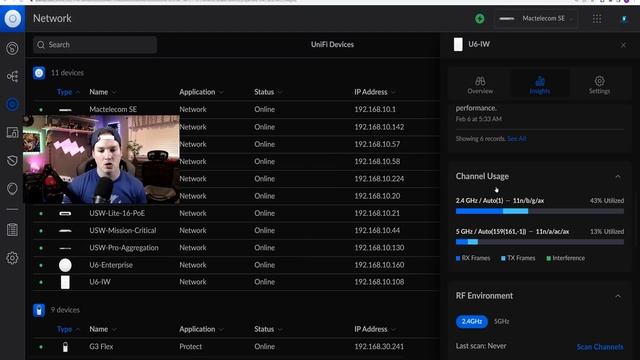
Task: Select the USW-Mission-Critical device name
Action: coord(122,231)
